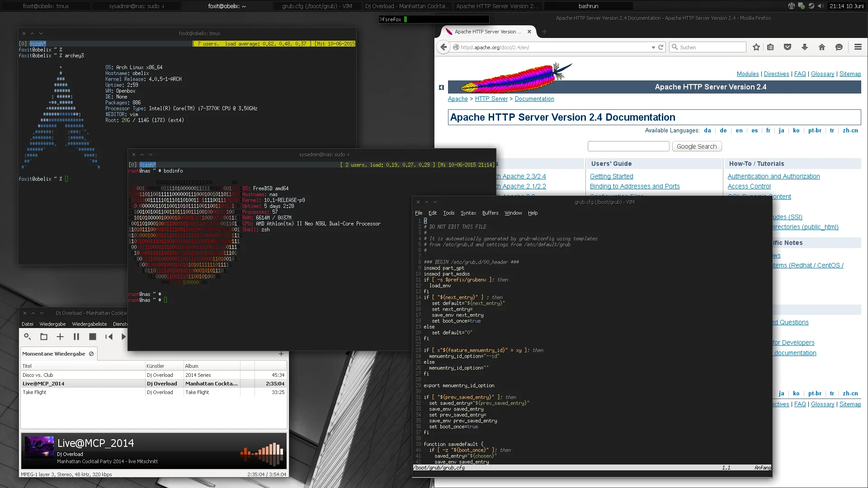
Task: Stop playback in the music player
Action: (93, 337)
